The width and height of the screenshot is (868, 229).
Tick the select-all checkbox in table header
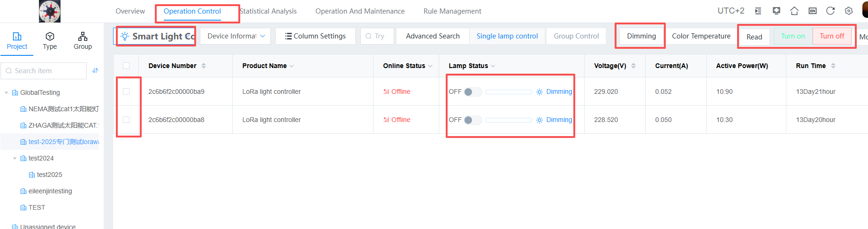click(x=126, y=66)
